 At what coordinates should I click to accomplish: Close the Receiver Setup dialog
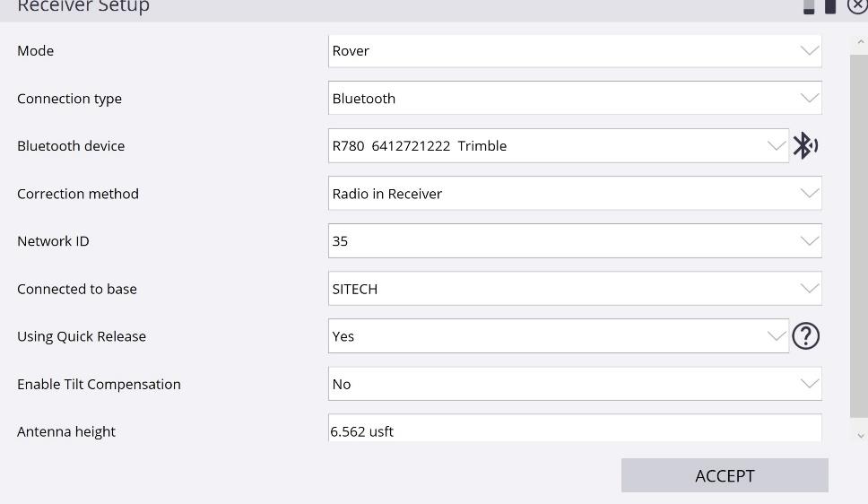(x=857, y=6)
